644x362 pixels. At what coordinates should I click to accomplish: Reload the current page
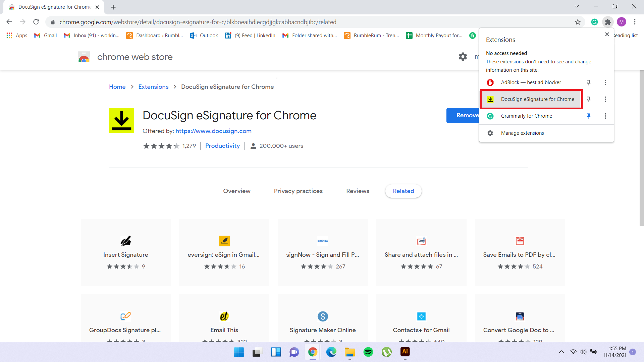36,22
